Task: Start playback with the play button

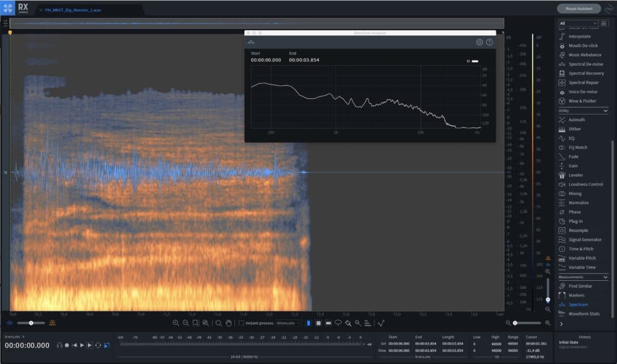Action: click(82, 345)
